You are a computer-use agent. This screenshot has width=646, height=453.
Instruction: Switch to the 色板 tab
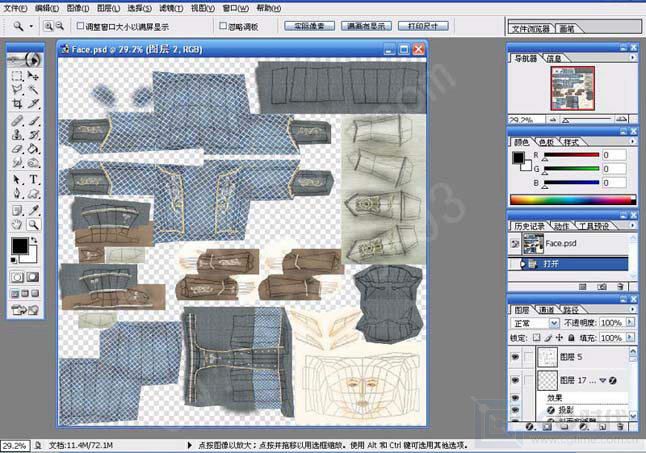[546, 142]
